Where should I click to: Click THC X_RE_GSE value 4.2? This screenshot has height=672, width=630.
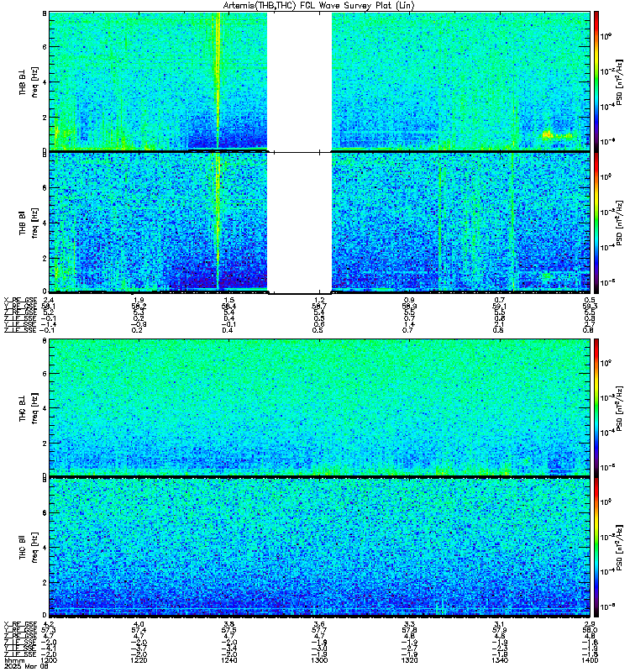49,624
